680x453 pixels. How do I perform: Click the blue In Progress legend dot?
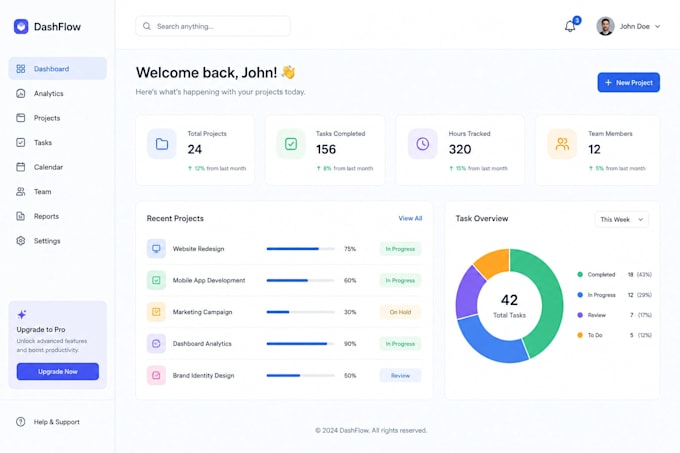click(x=580, y=295)
